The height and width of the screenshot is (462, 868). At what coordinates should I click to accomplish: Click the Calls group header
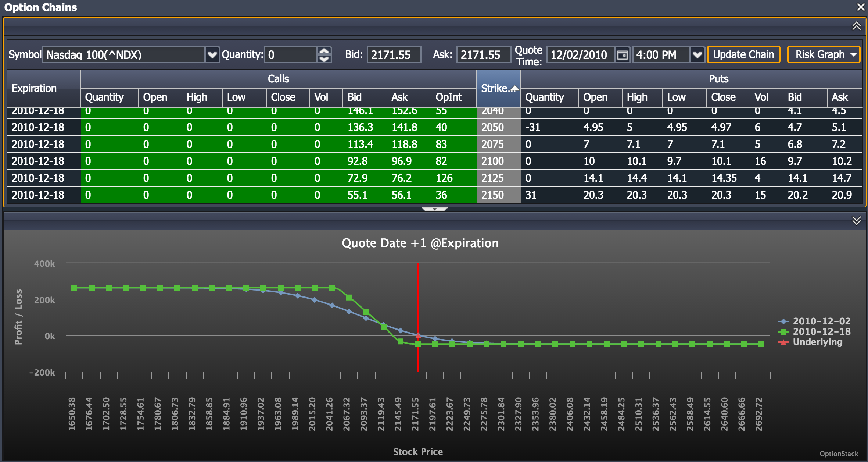(278, 79)
